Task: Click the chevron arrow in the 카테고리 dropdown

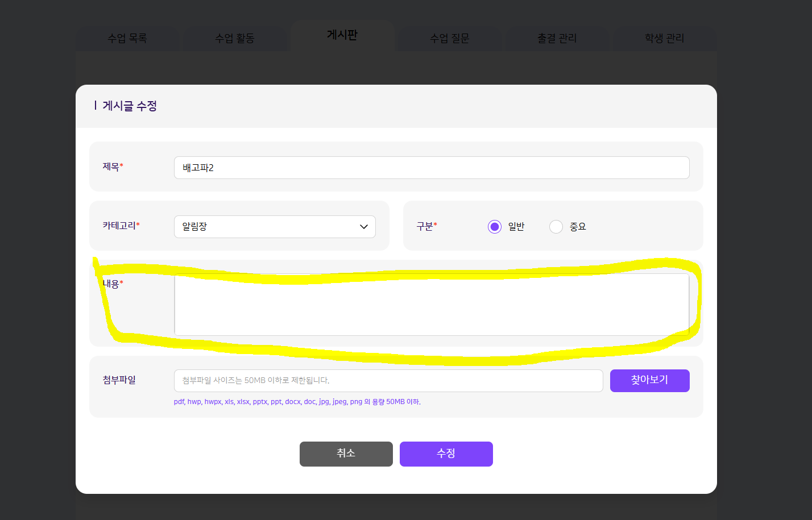Action: (364, 227)
